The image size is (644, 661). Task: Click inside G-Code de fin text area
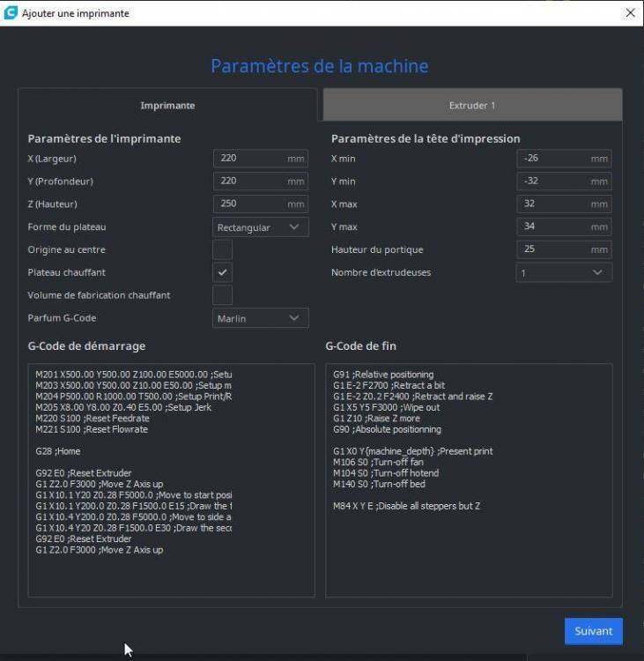pos(469,480)
